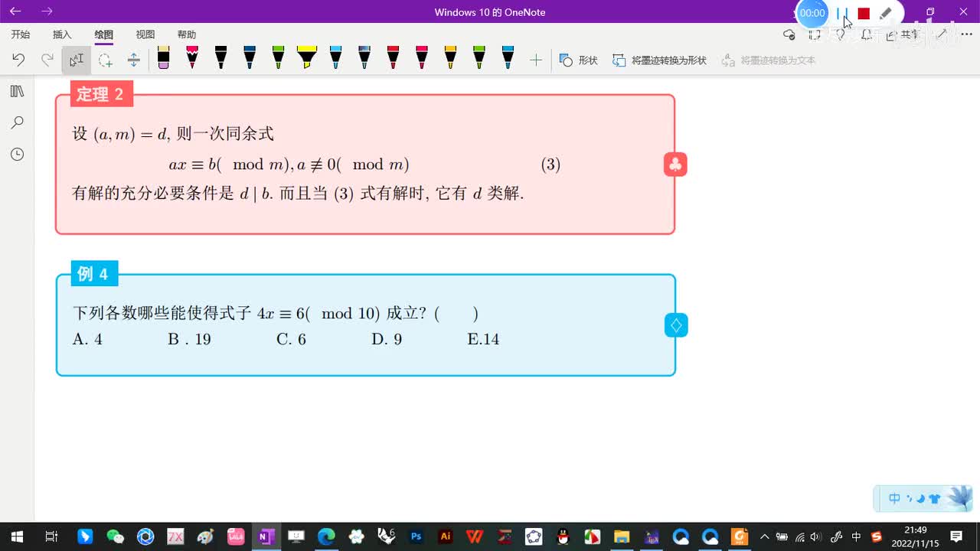Open Task View on taskbar
Viewport: 980px width, 551px height.
pos(51,536)
